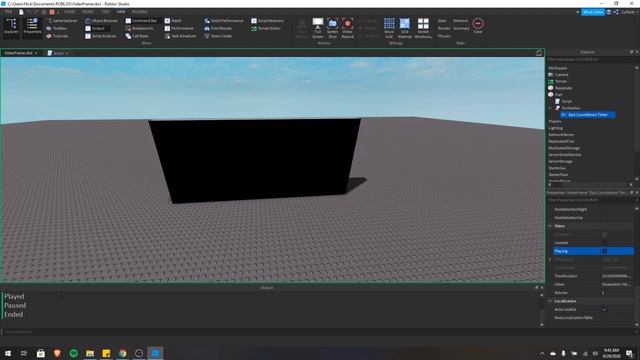This screenshot has width=640, height=360.
Task: Open Script Performance window
Action: coord(224,20)
